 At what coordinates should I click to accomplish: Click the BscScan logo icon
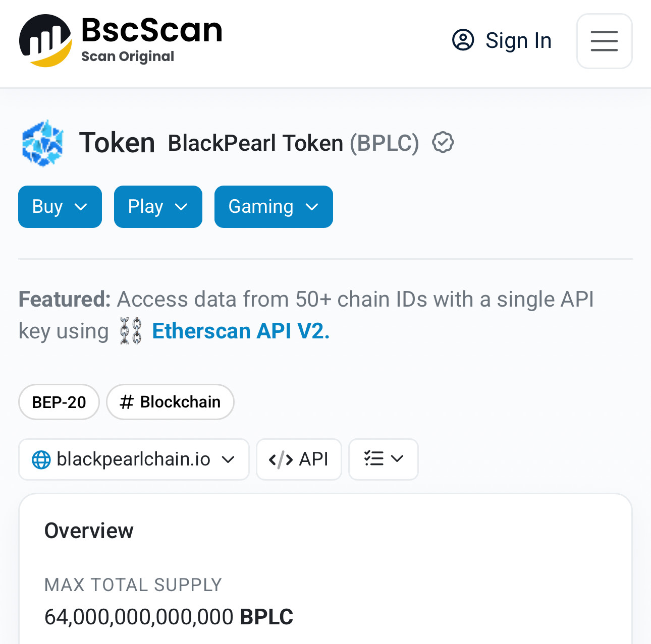pyautogui.click(x=46, y=41)
